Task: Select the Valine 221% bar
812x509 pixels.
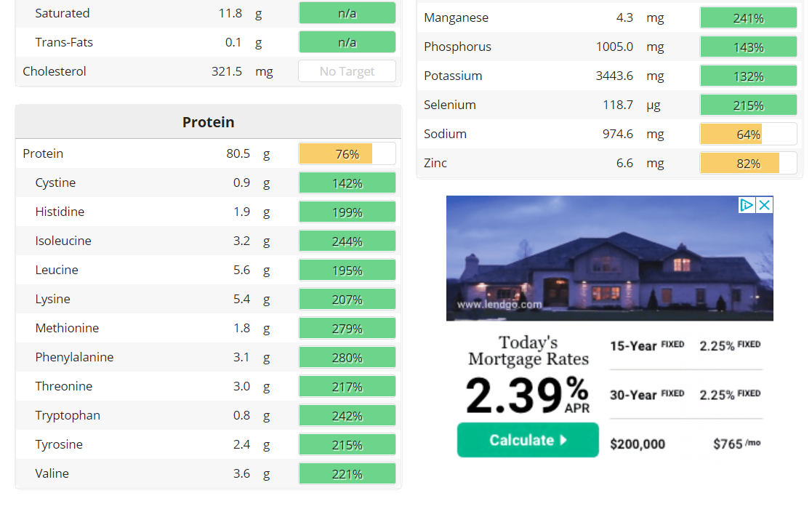Action: pyautogui.click(x=347, y=474)
